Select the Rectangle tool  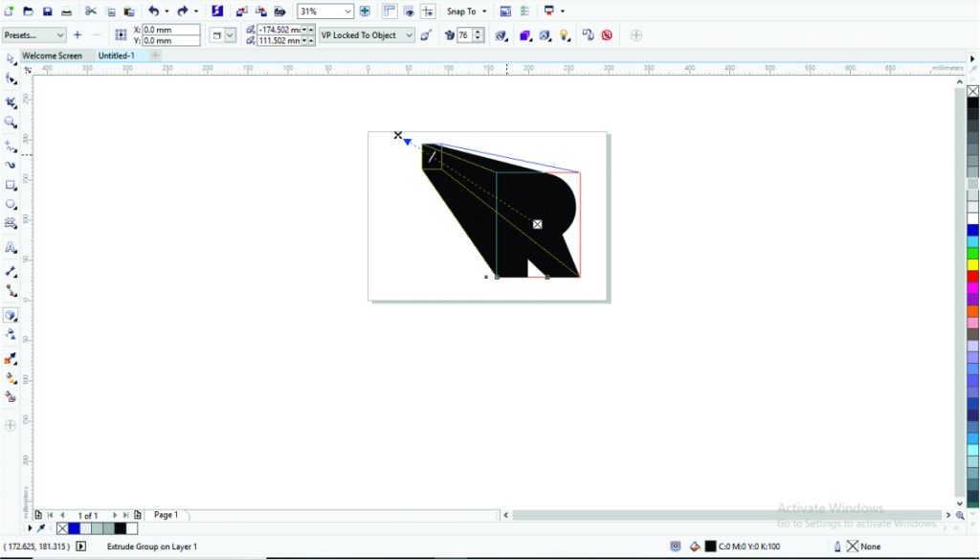[x=11, y=184]
